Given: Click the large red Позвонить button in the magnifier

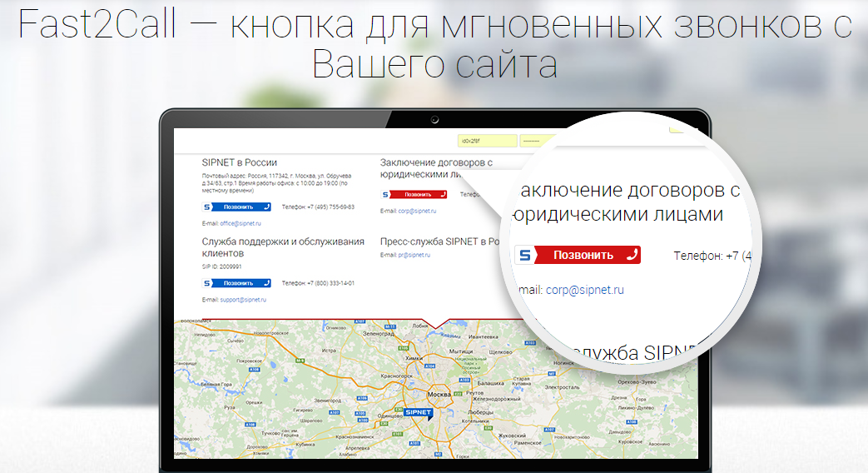Looking at the screenshot, I should 578,255.
